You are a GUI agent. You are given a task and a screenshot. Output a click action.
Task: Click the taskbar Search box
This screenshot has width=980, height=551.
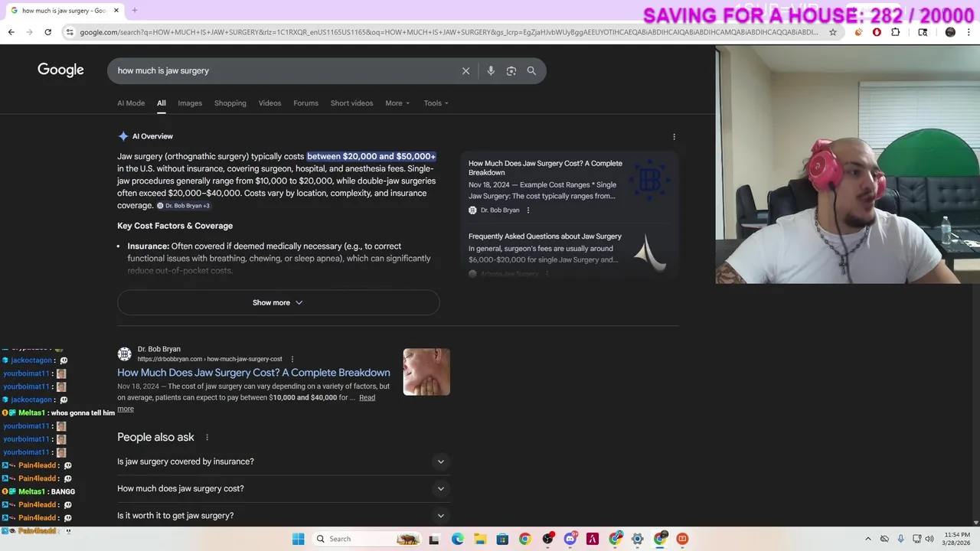[x=367, y=539]
